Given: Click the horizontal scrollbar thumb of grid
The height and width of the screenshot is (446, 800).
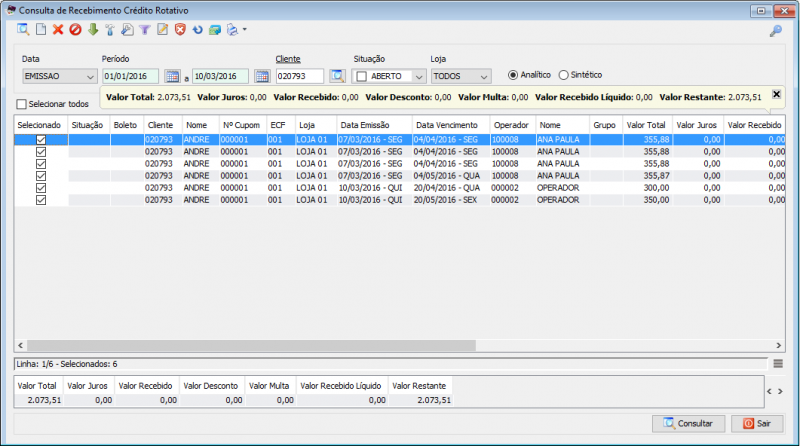Looking at the screenshot, I should coord(252,345).
